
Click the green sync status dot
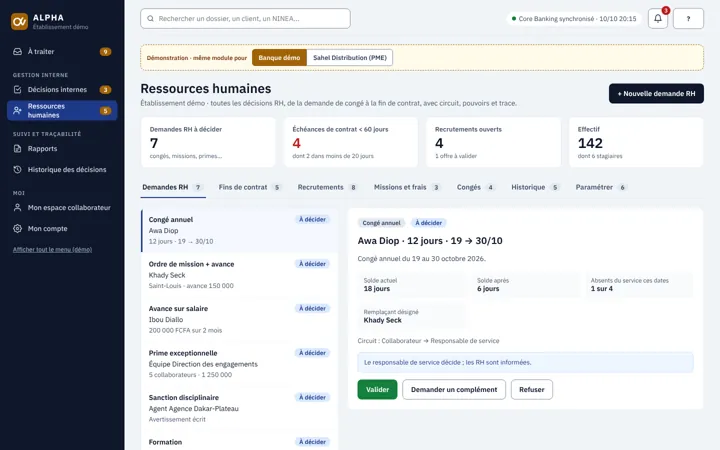point(514,19)
